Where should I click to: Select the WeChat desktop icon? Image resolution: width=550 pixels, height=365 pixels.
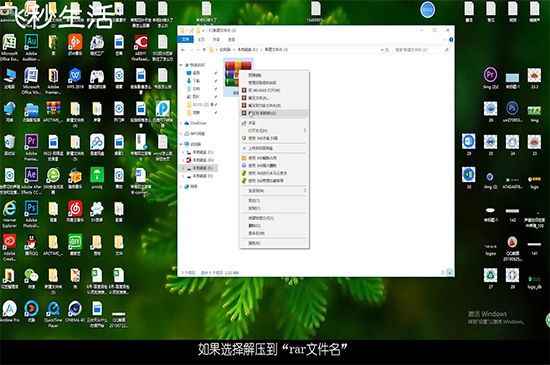(31, 279)
